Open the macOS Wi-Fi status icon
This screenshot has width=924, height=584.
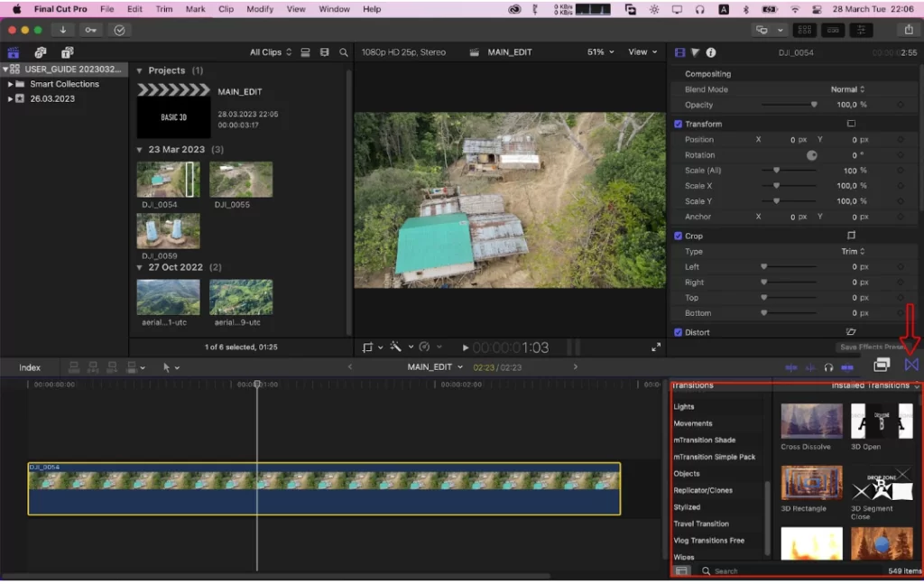pos(795,9)
